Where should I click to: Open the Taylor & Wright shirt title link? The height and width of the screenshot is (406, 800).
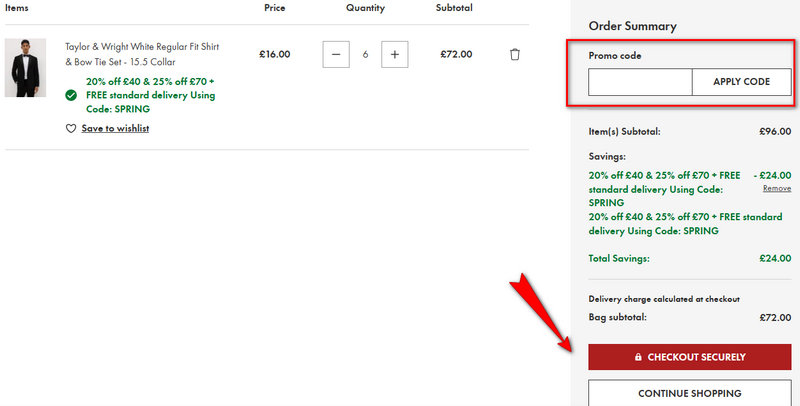(x=142, y=53)
